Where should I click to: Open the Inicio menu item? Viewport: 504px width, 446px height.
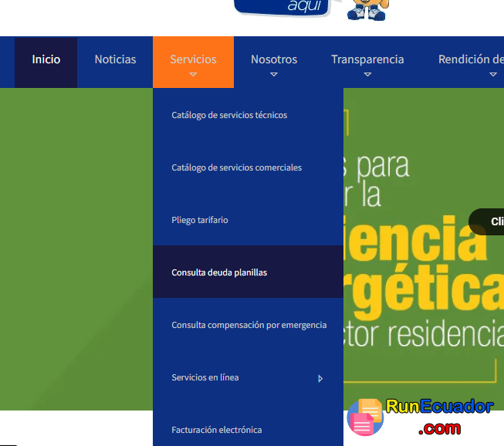point(46,62)
